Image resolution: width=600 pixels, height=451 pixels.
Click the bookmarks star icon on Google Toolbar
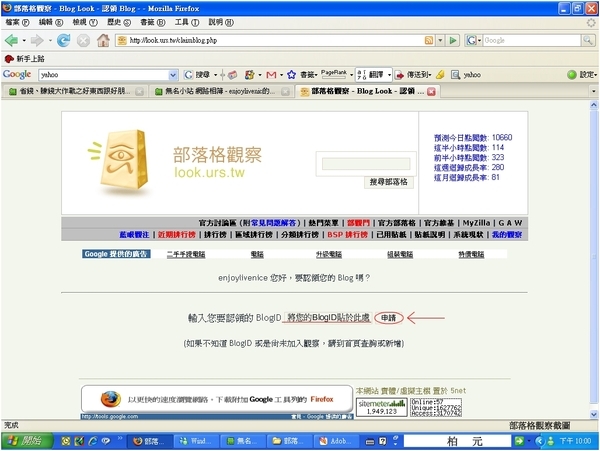coord(292,75)
